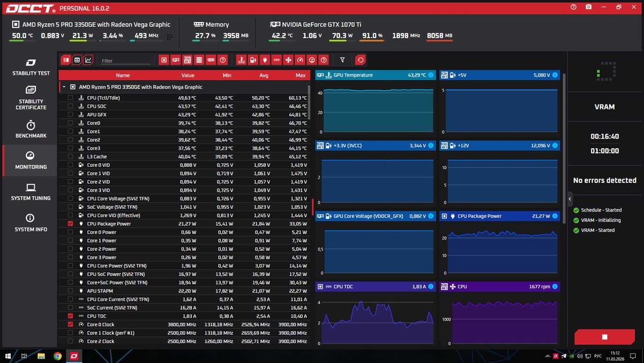This screenshot has width=644, height=363.
Task: Filter sensors by memory hardware icon
Action: click(211, 60)
